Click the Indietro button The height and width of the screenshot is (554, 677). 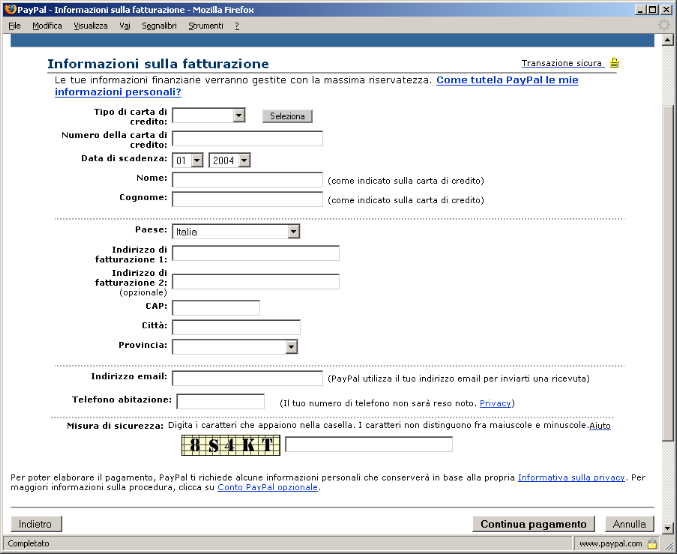[37, 524]
